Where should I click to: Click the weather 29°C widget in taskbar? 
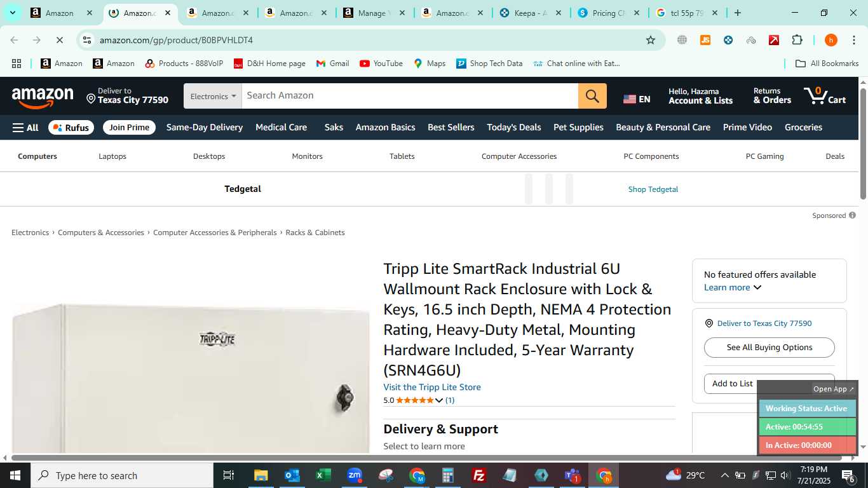pyautogui.click(x=685, y=475)
